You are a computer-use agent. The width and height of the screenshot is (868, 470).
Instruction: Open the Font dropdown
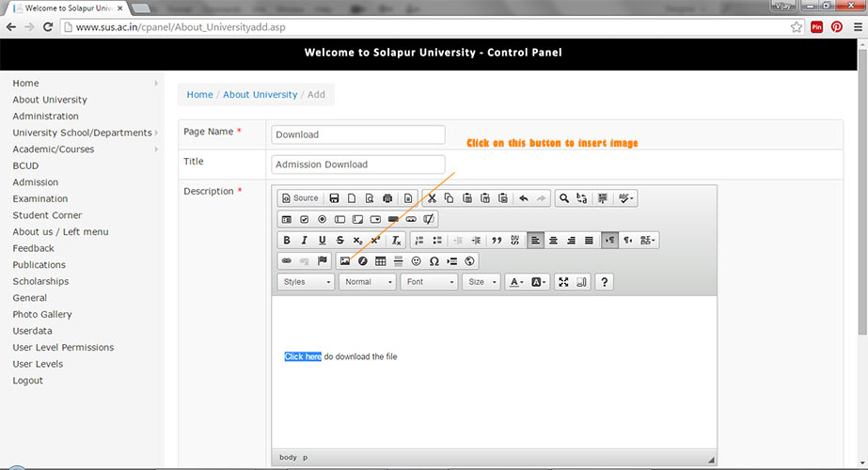click(x=430, y=282)
